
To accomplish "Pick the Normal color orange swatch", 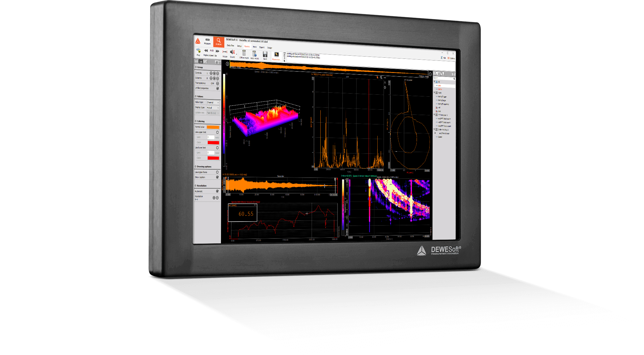I will tap(213, 127).
